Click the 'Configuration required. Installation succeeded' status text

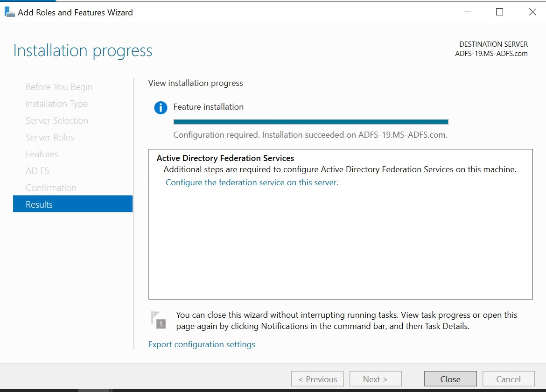(310, 135)
